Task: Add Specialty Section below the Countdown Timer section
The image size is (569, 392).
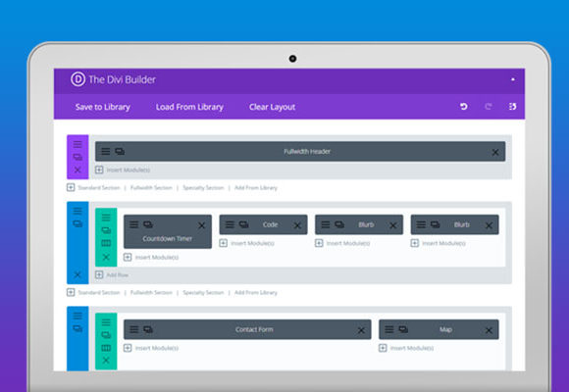Action: pos(203,292)
